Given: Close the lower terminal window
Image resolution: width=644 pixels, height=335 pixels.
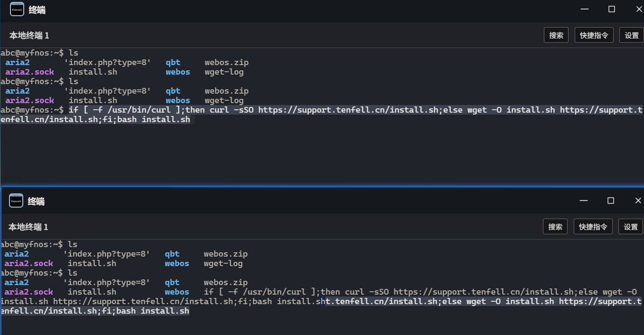Looking at the screenshot, I should 638,201.
